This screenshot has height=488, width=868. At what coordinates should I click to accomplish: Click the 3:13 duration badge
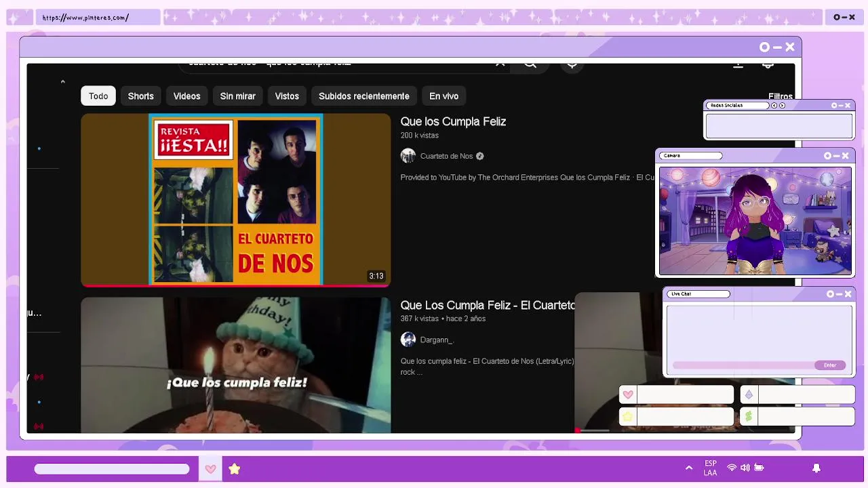(376, 276)
